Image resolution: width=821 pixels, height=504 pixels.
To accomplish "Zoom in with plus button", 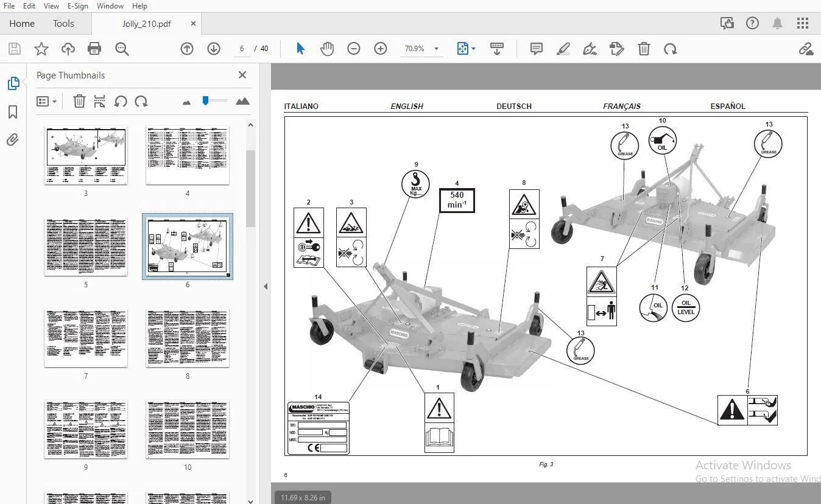I will coord(381,49).
